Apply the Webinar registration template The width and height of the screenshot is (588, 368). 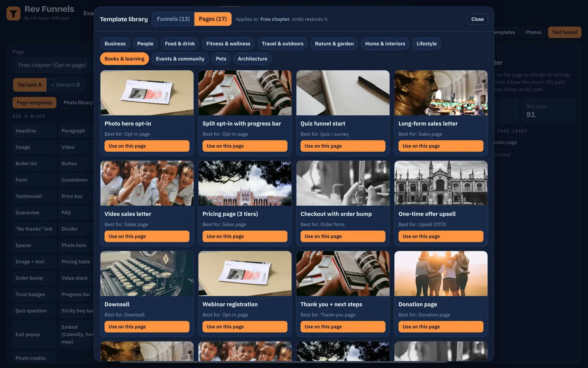tap(245, 327)
